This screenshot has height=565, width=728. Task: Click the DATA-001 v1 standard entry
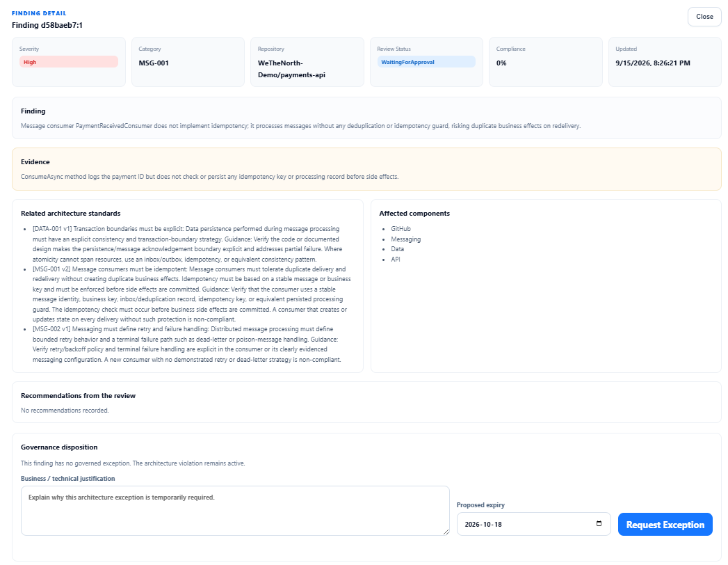(189, 244)
